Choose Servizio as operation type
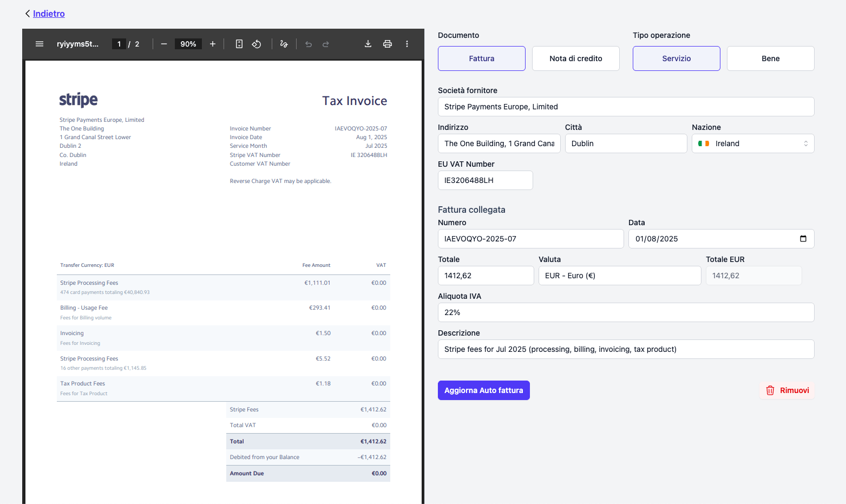Viewport: 846px width, 504px height. (677, 58)
